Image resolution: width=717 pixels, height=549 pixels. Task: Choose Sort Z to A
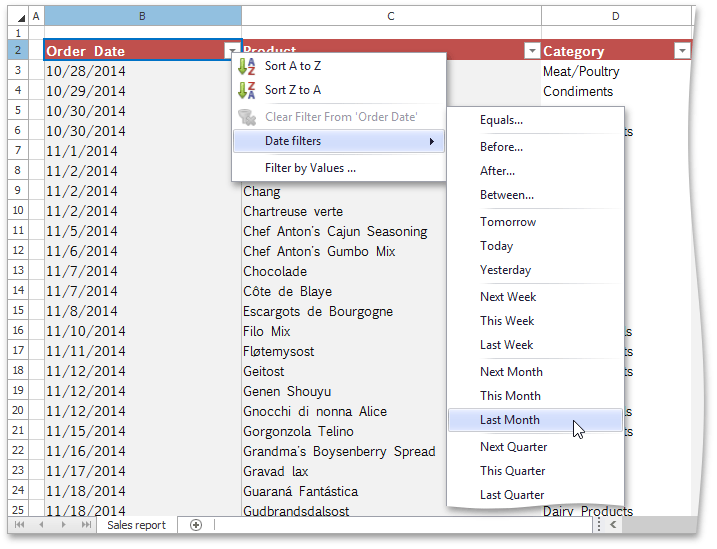click(339, 90)
